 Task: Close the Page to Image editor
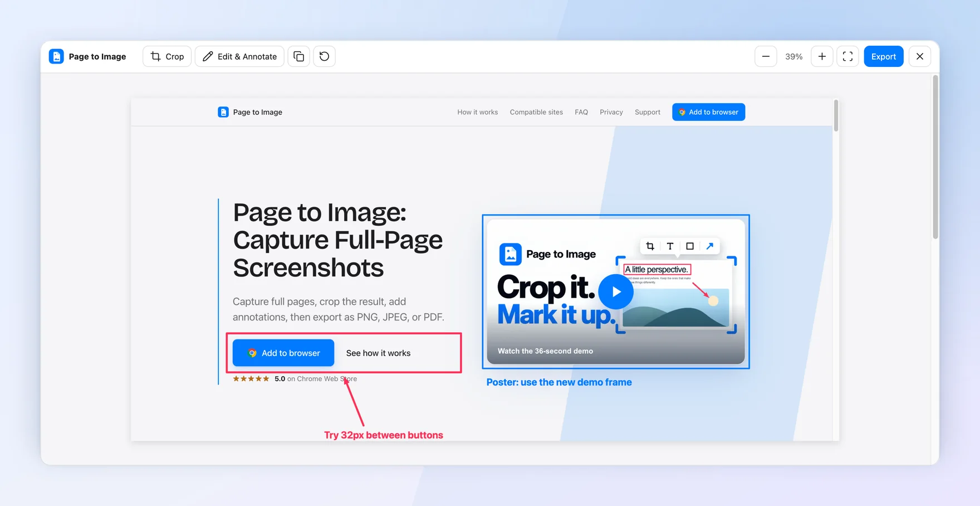[x=920, y=56]
